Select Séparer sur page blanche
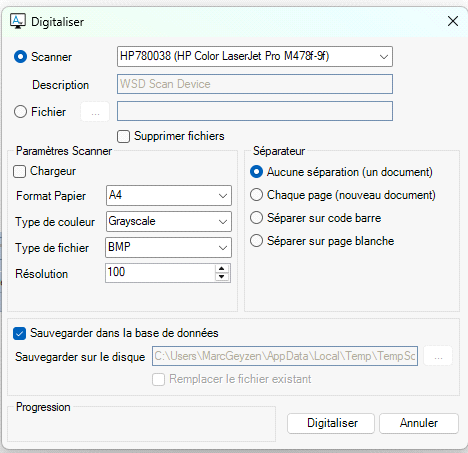 [x=256, y=241]
